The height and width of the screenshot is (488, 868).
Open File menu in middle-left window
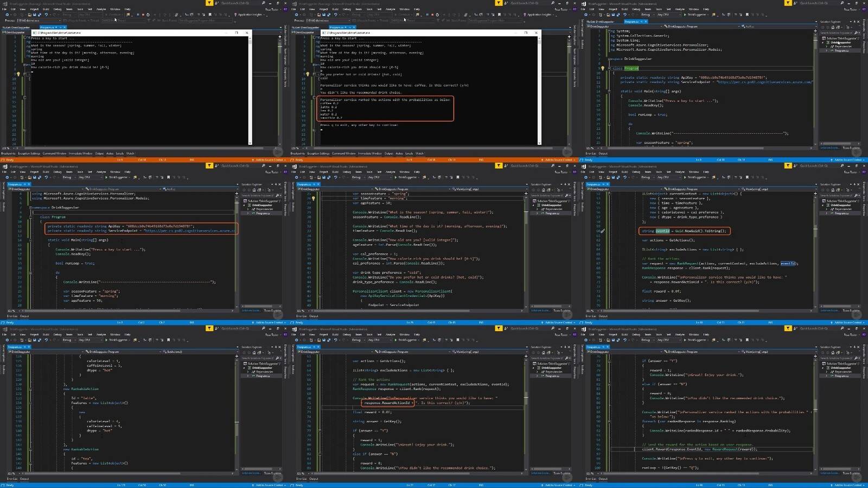click(4, 172)
